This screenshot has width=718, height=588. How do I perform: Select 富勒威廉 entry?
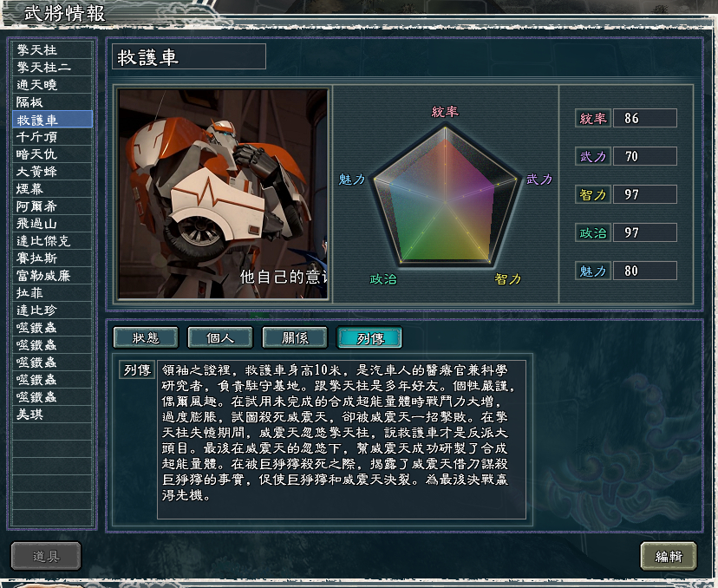point(52,275)
